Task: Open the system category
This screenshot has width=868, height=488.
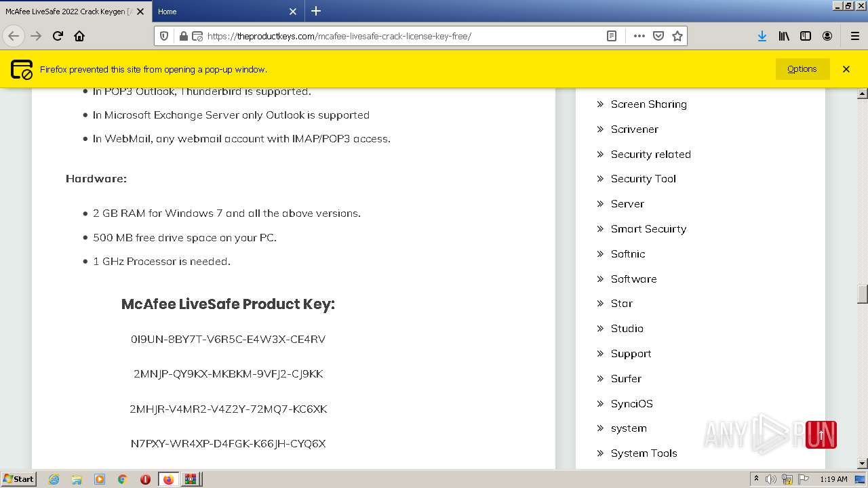Action: click(629, 428)
